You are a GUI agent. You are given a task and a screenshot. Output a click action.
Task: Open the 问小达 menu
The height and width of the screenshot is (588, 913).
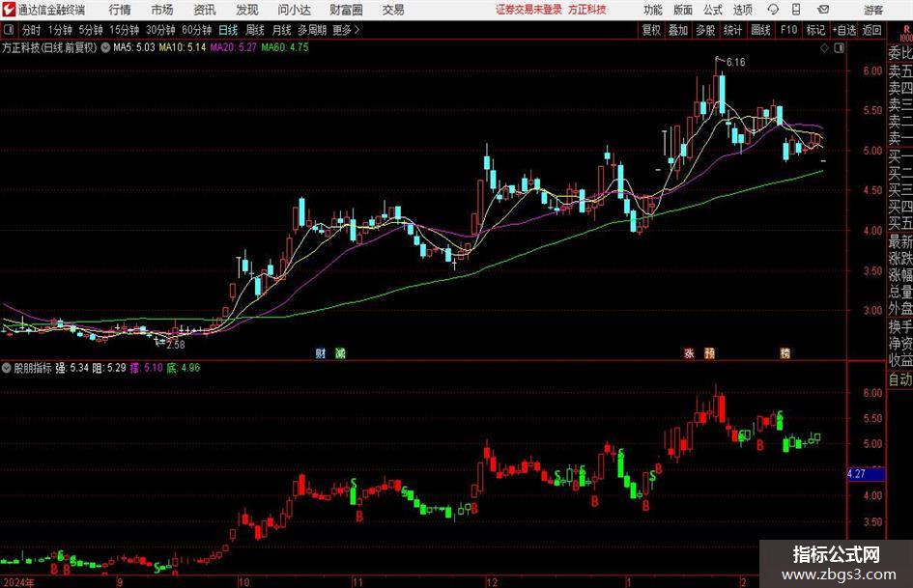(x=294, y=10)
